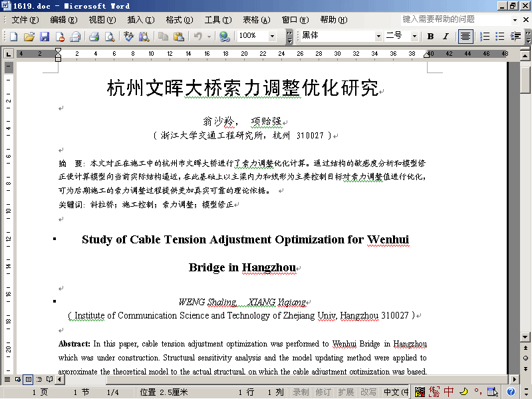Print the document with the printer icon
Screen dimensions: 532x399
coord(94,36)
